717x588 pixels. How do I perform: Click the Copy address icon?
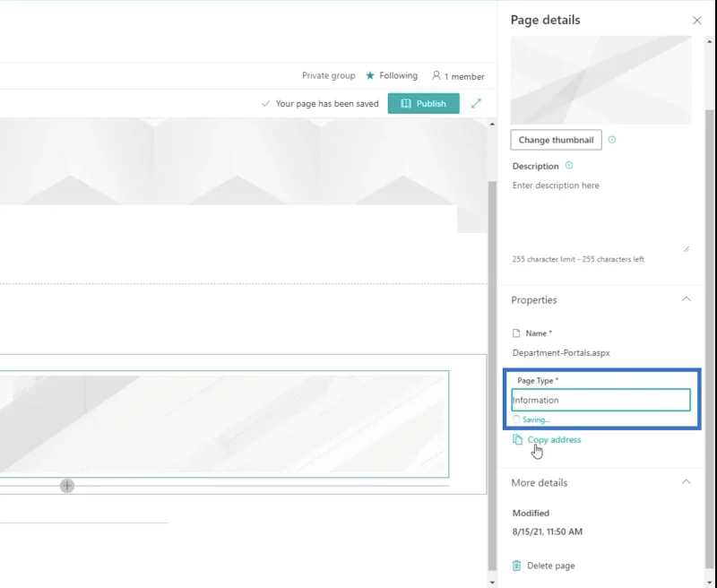[x=517, y=439]
